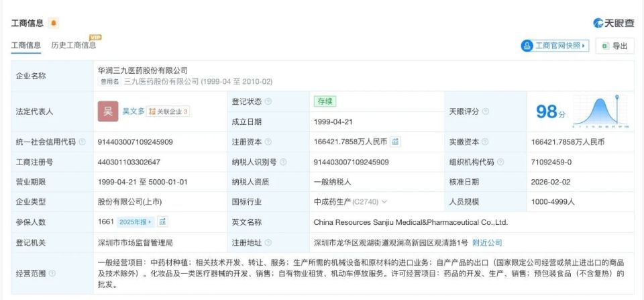This screenshot has width=644, height=300.
Task: Click help icon next to 登记状态
Action: (268, 101)
